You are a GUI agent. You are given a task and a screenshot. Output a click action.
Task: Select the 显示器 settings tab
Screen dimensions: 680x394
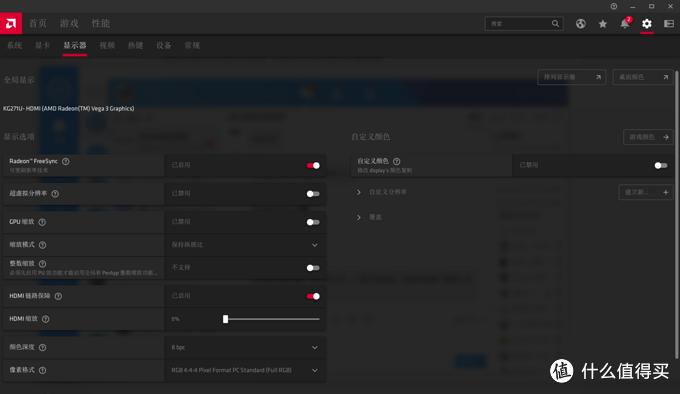click(75, 45)
